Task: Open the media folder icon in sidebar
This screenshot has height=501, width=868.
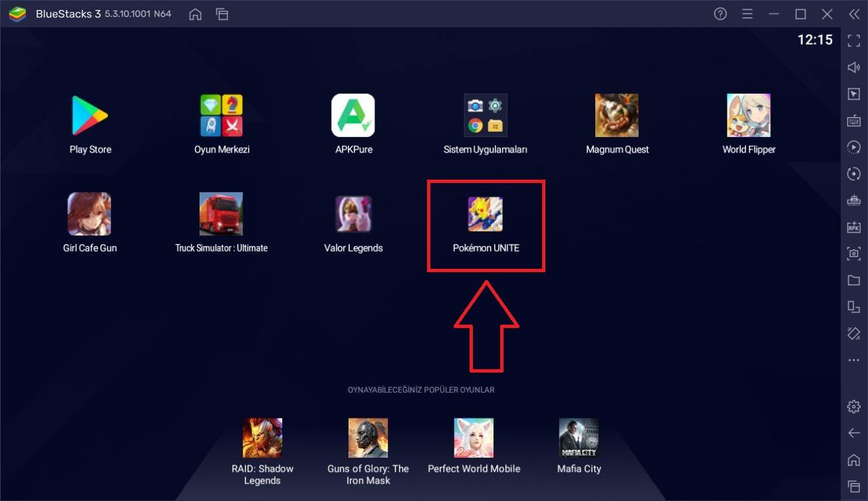Action: click(x=854, y=280)
